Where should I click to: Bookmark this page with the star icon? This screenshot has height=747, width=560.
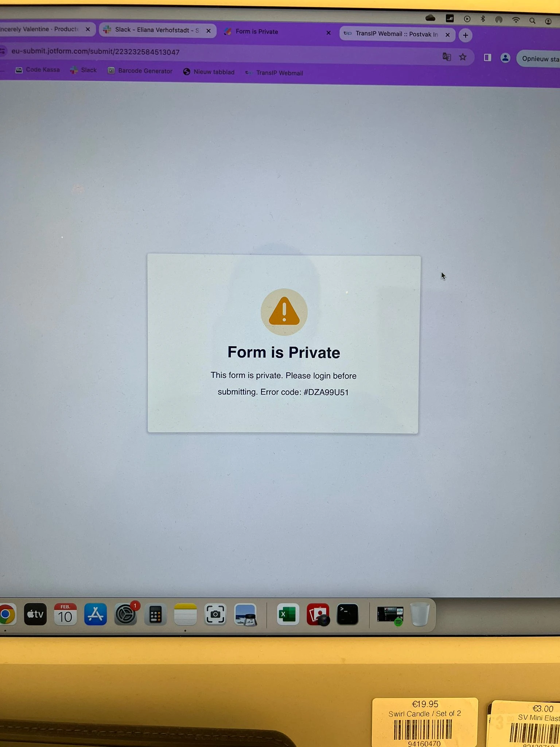(x=463, y=57)
